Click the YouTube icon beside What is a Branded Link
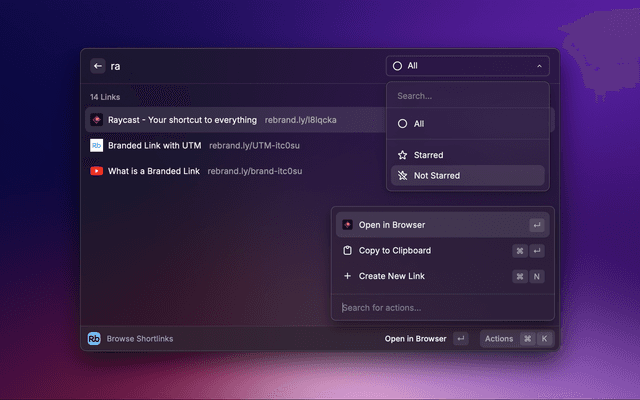The width and height of the screenshot is (640, 400). point(97,171)
